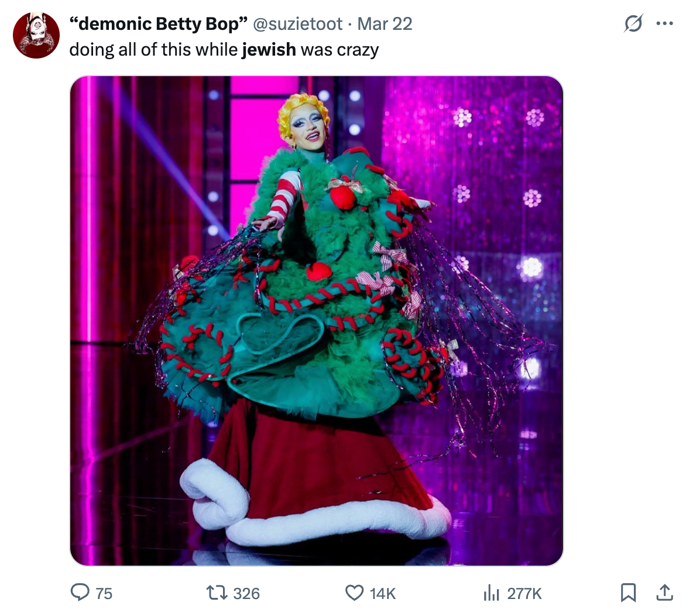Image resolution: width=693 pixels, height=616 pixels.
Task: Bookmark this post
Action: (628, 593)
